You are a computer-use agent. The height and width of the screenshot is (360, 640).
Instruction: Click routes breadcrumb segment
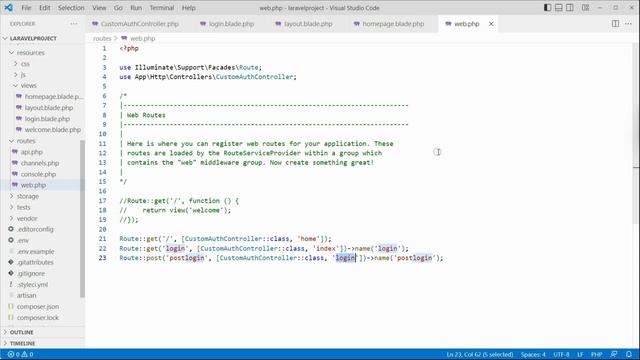click(102, 38)
